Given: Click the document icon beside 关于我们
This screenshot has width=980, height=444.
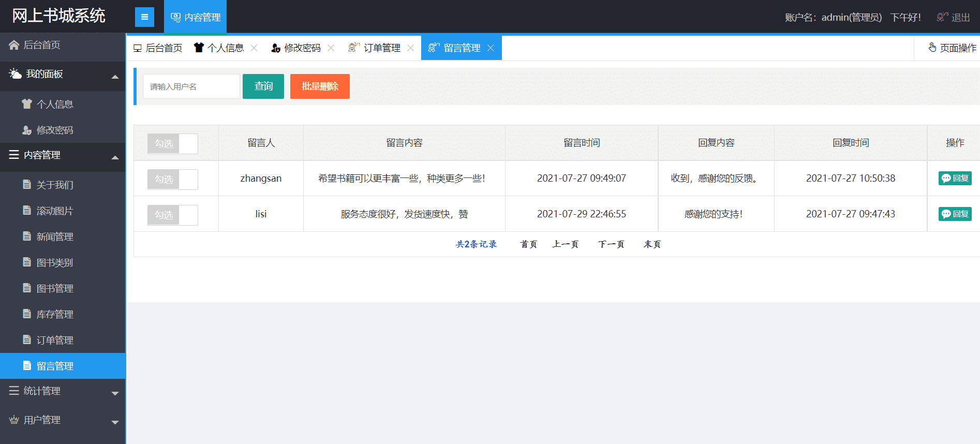Looking at the screenshot, I should click(27, 184).
